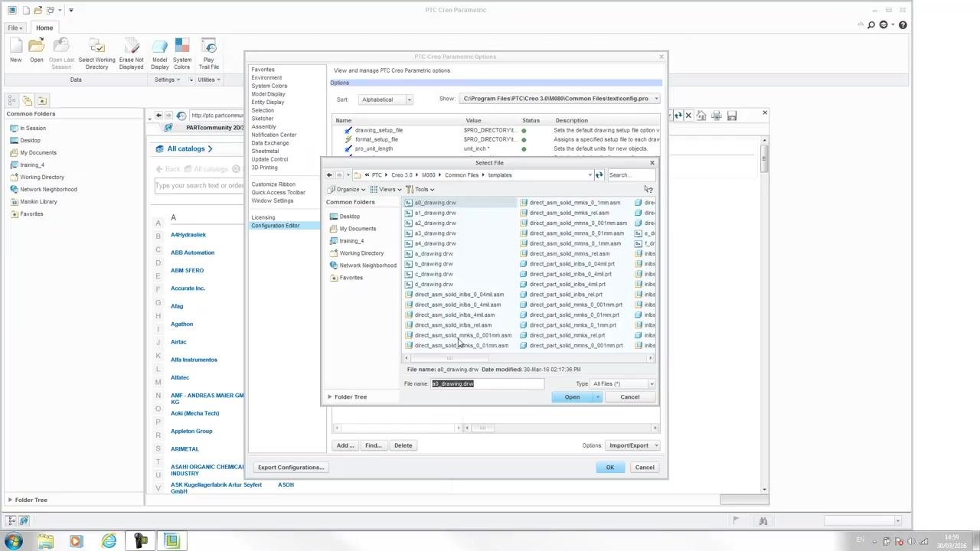The image size is (980, 551).
Task: Click the Play Trail File ribbon icon
Action: tap(208, 54)
